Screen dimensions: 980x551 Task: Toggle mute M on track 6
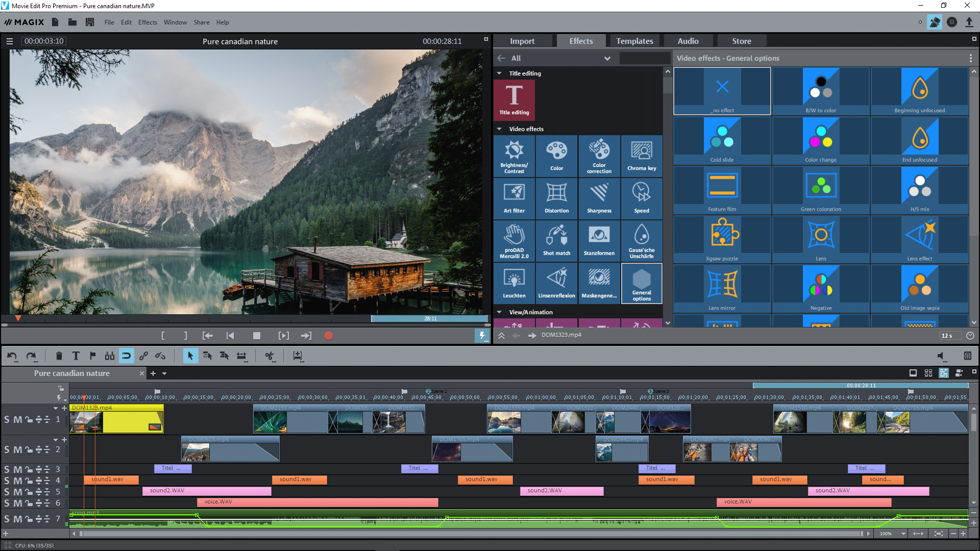[x=18, y=503]
